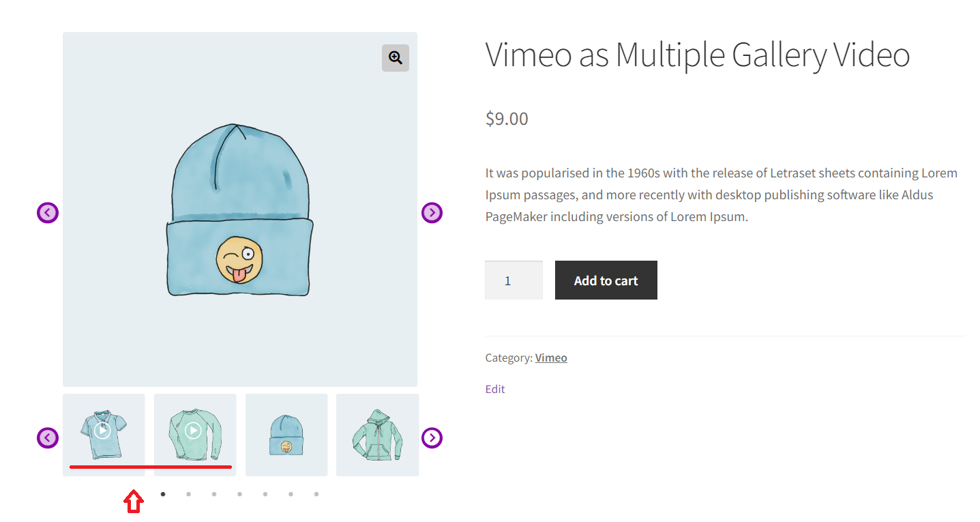The width and height of the screenshot is (980, 522).
Task: Click the Add to cart button
Action: (606, 280)
